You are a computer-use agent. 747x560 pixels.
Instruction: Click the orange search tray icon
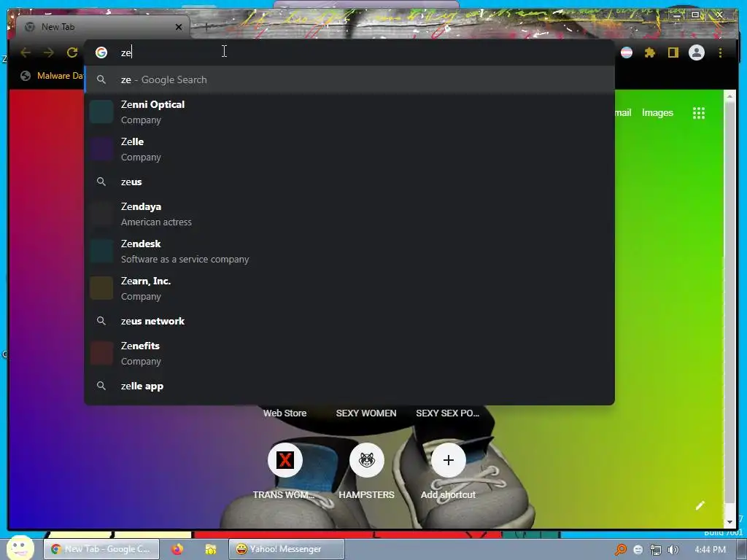[x=620, y=550]
